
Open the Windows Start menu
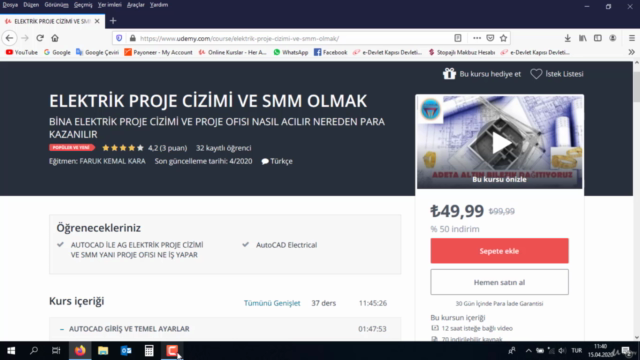11,351
